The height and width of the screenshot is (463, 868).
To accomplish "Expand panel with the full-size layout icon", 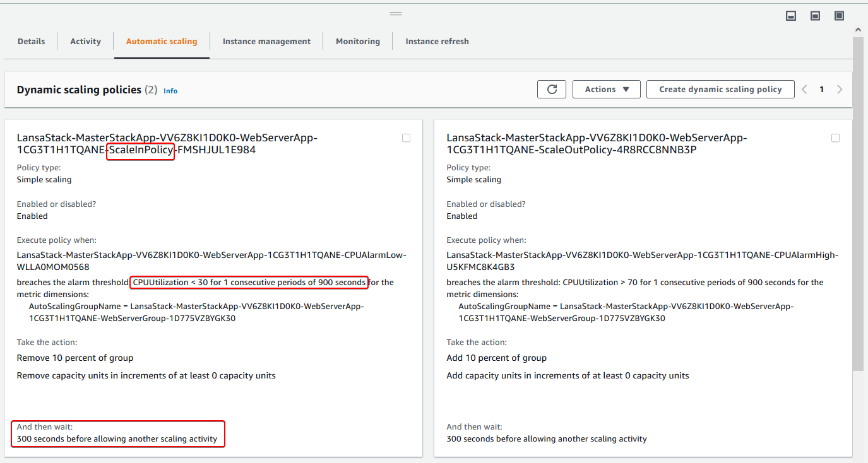I will [839, 16].
